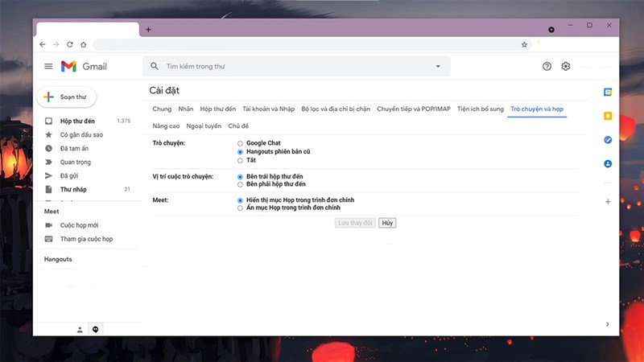Open Gmail support help icon
The width and height of the screenshot is (644, 362).
(x=547, y=66)
